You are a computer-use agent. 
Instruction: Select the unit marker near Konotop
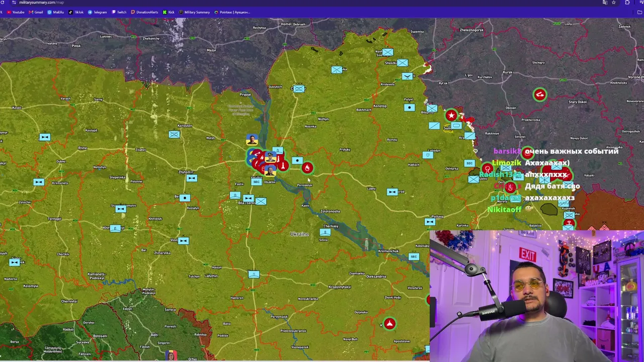[x=409, y=107]
